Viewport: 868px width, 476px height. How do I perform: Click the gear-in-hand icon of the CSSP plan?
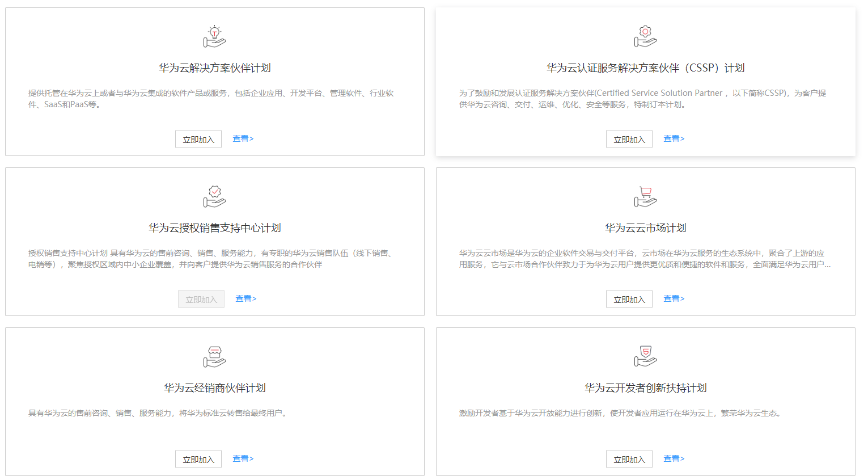point(646,36)
